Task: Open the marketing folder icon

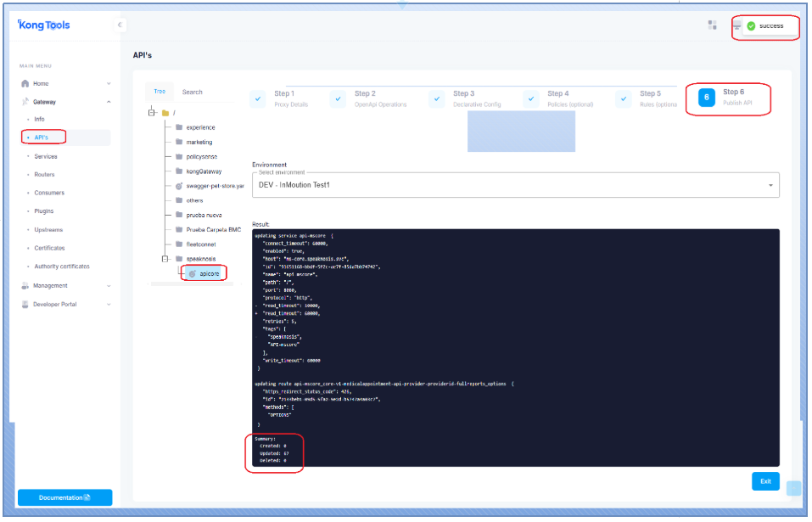Action: [179, 142]
